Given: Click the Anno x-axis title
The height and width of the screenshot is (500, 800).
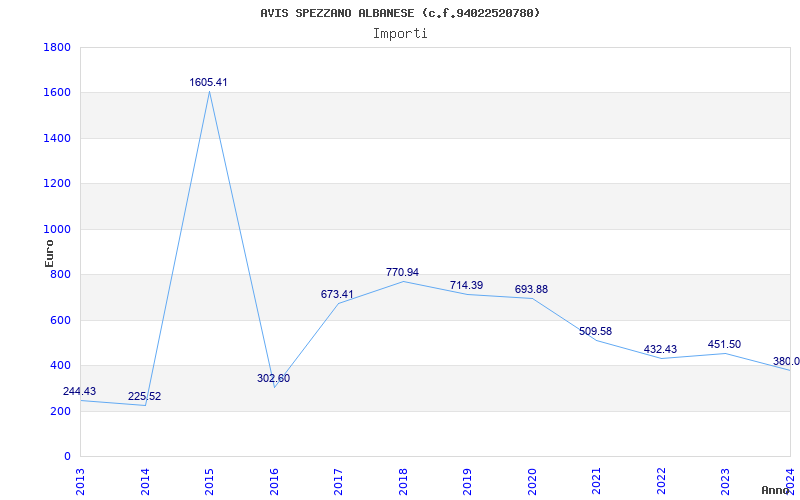Looking at the screenshot, I should (x=774, y=490).
